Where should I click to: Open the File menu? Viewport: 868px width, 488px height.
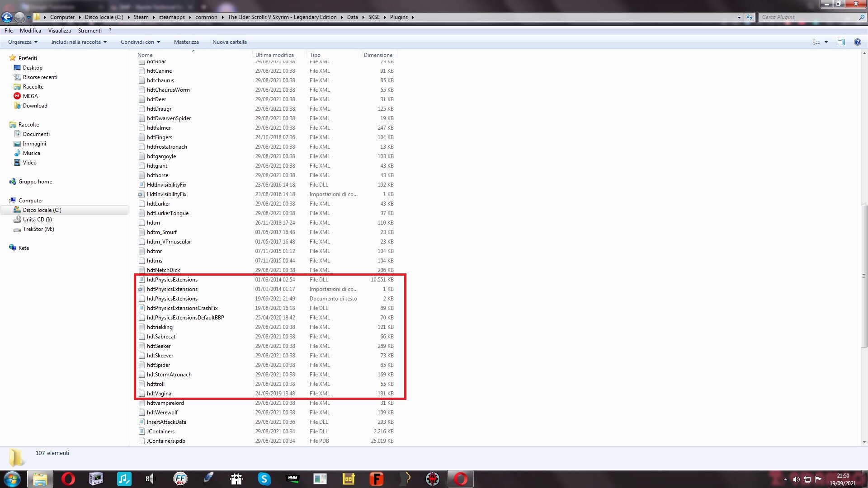pyautogui.click(x=9, y=31)
